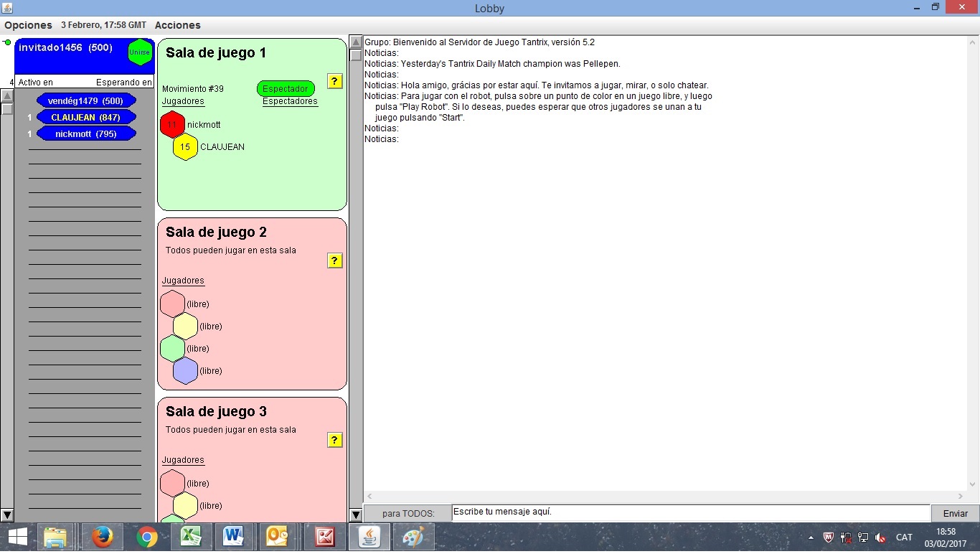Select the free green hexagon seat in Sala 2
The width and height of the screenshot is (980, 554).
coord(172,349)
